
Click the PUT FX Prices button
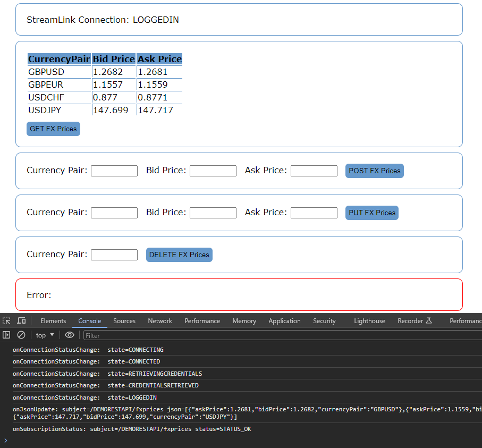[x=372, y=213]
